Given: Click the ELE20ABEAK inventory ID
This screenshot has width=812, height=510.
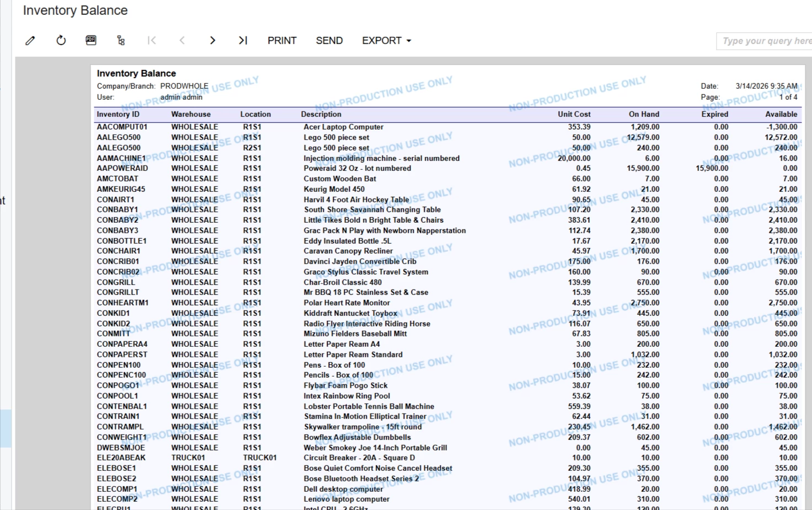Looking at the screenshot, I should click(121, 458).
